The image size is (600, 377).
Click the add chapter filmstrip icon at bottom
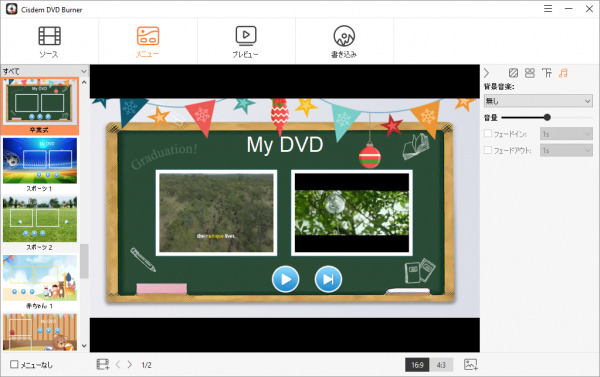tap(103, 364)
